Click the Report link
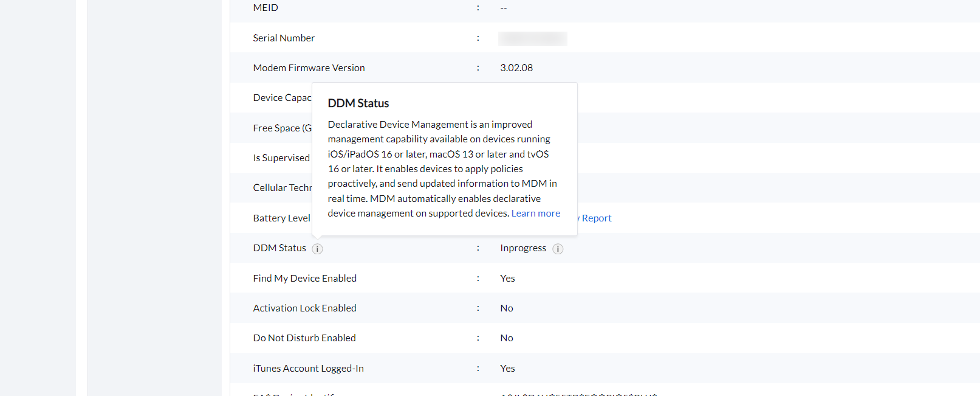This screenshot has width=980, height=396. click(596, 218)
